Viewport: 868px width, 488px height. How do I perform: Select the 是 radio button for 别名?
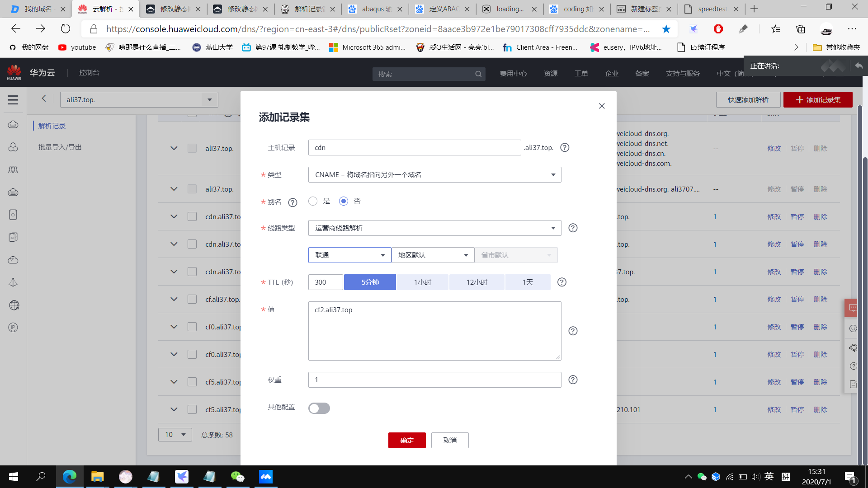[x=313, y=201]
